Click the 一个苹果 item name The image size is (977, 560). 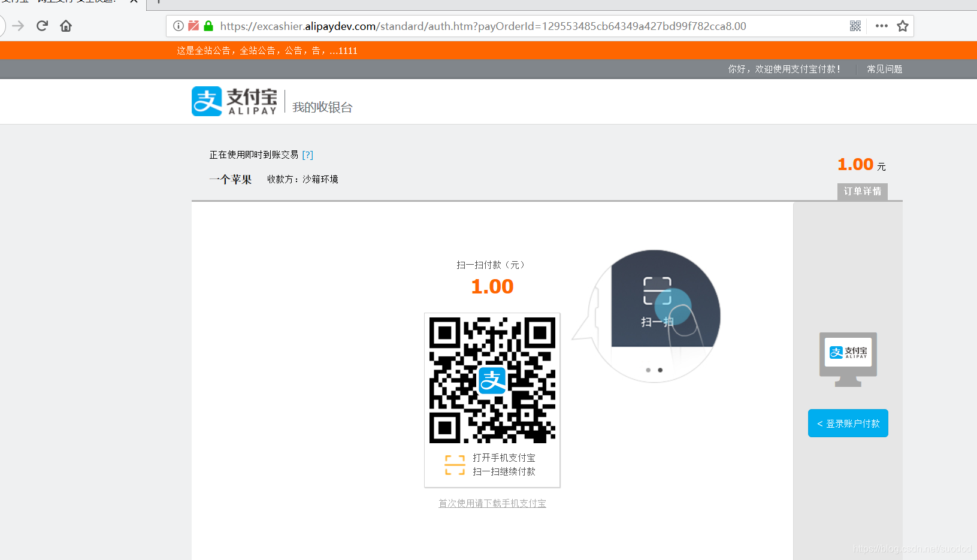click(231, 179)
